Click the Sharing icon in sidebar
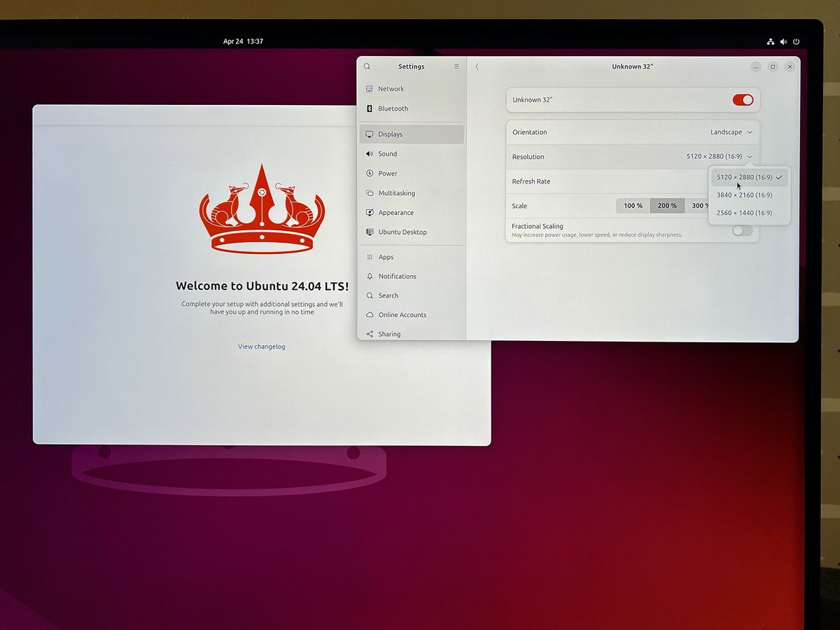 point(370,334)
